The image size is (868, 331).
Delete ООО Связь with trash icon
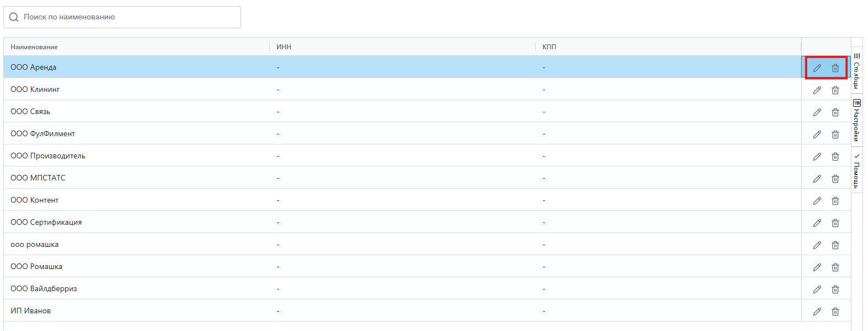pyautogui.click(x=835, y=112)
